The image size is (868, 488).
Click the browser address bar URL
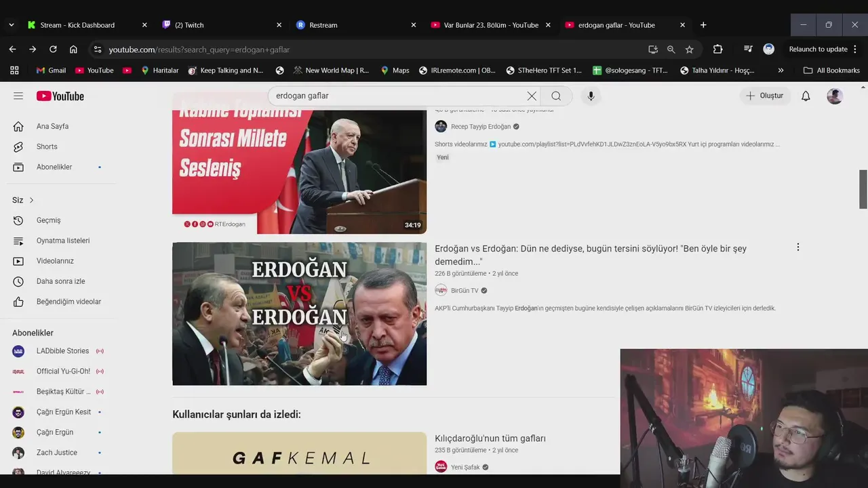(199, 49)
